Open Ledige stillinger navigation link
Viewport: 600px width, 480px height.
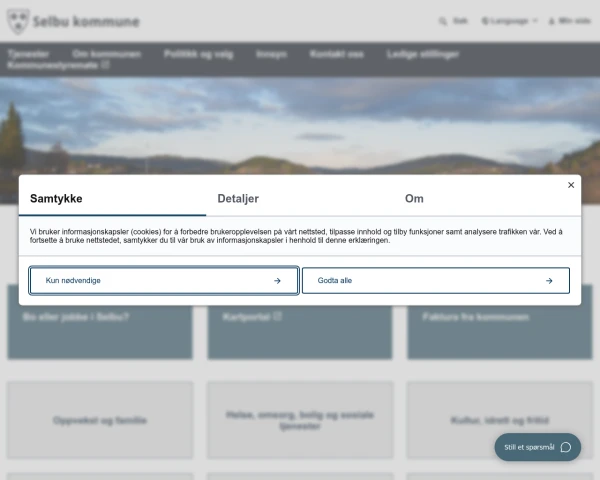tap(423, 54)
